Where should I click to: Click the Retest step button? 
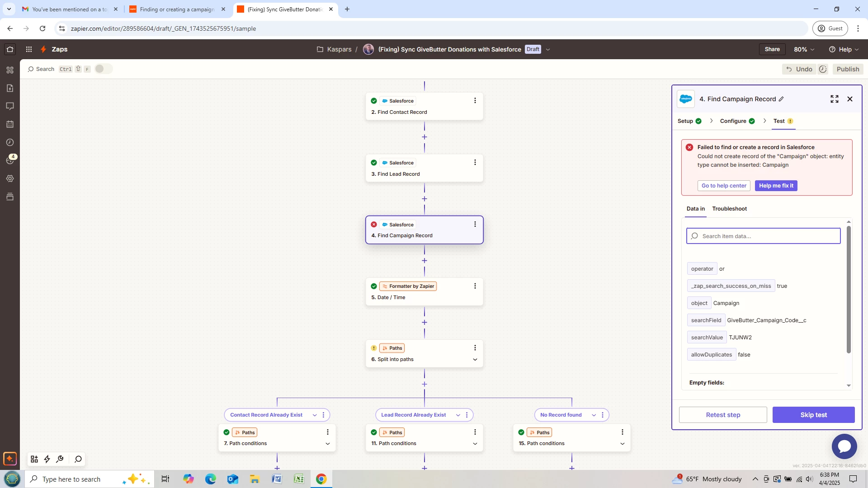point(722,415)
